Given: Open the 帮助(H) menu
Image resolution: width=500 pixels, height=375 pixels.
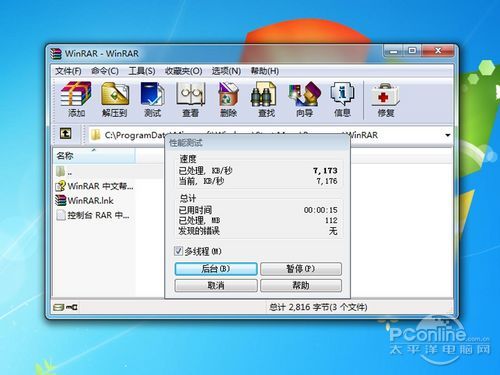Looking at the screenshot, I should (x=265, y=71).
